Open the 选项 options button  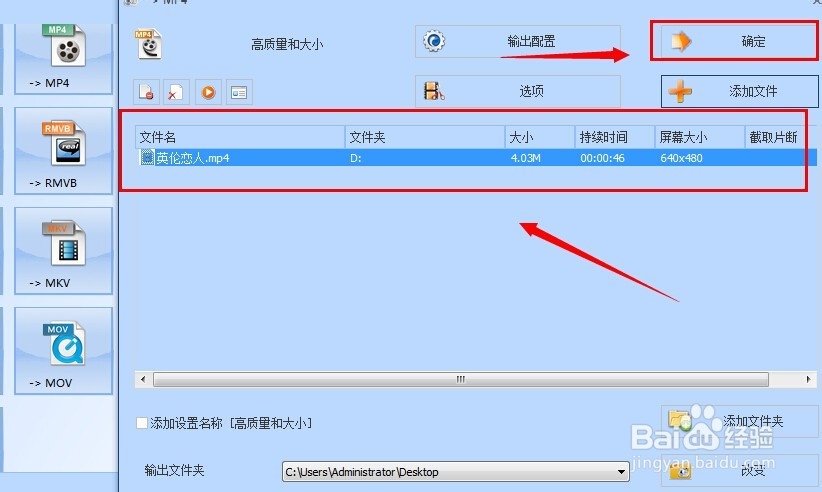[518, 91]
